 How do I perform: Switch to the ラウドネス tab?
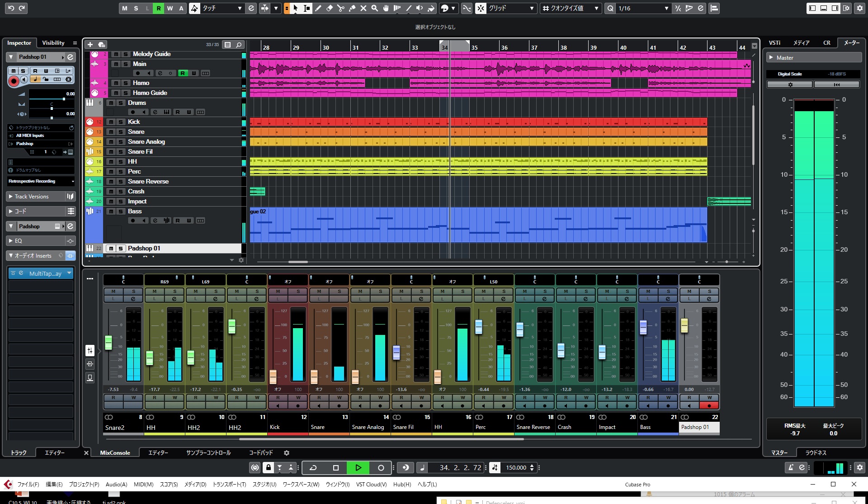(816, 452)
